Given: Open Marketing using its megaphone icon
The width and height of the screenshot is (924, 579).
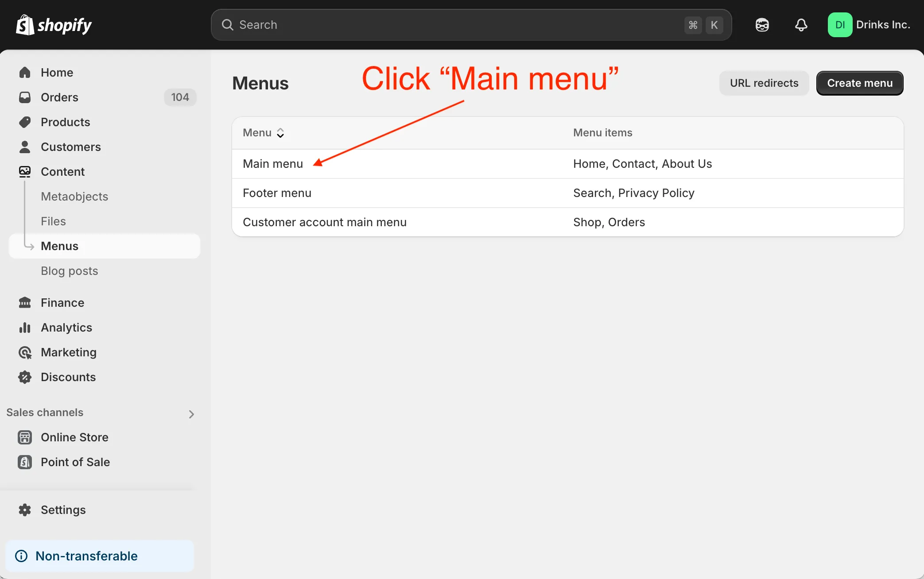Looking at the screenshot, I should tap(25, 352).
